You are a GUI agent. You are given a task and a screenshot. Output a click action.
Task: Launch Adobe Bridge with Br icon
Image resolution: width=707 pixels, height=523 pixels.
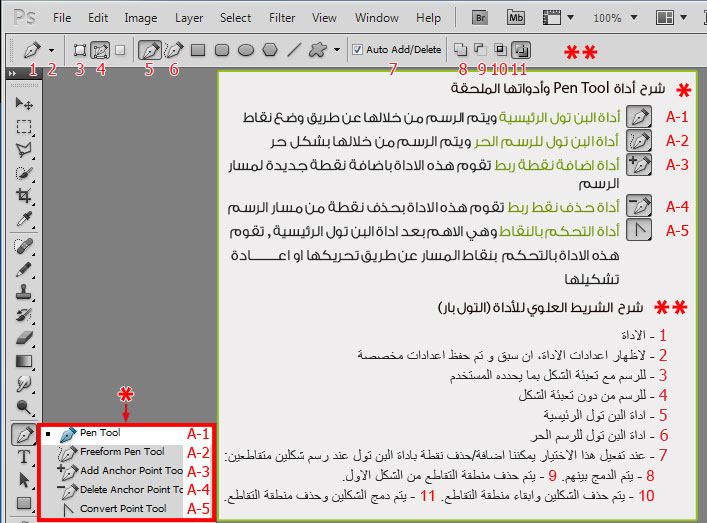[x=480, y=18]
